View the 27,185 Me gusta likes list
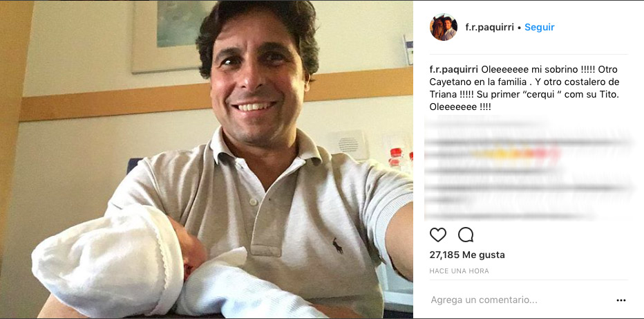The image size is (644, 319). [467, 255]
